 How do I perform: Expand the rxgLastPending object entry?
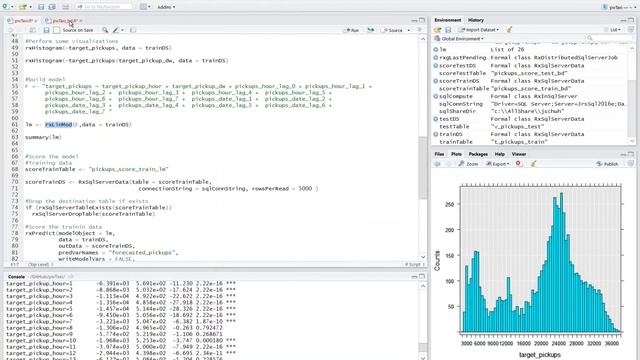pyautogui.click(x=436, y=58)
